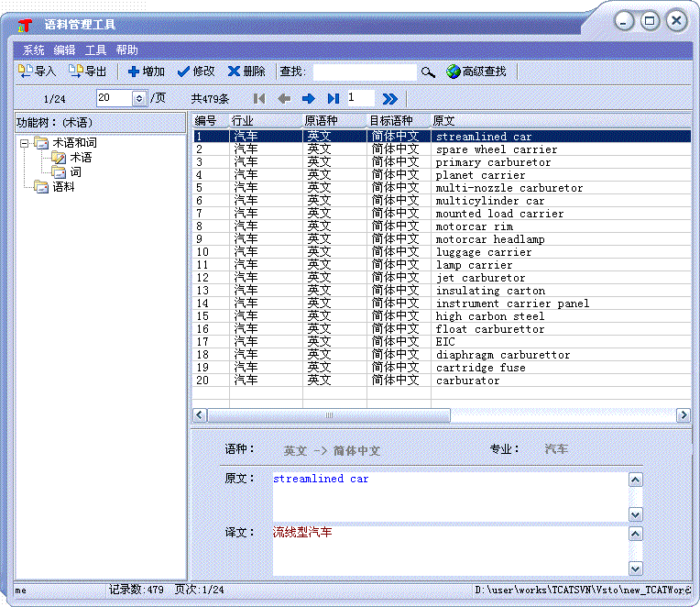Screen dimensions: 700x607
Task: Click the 语料 folder icon
Action: point(41,187)
